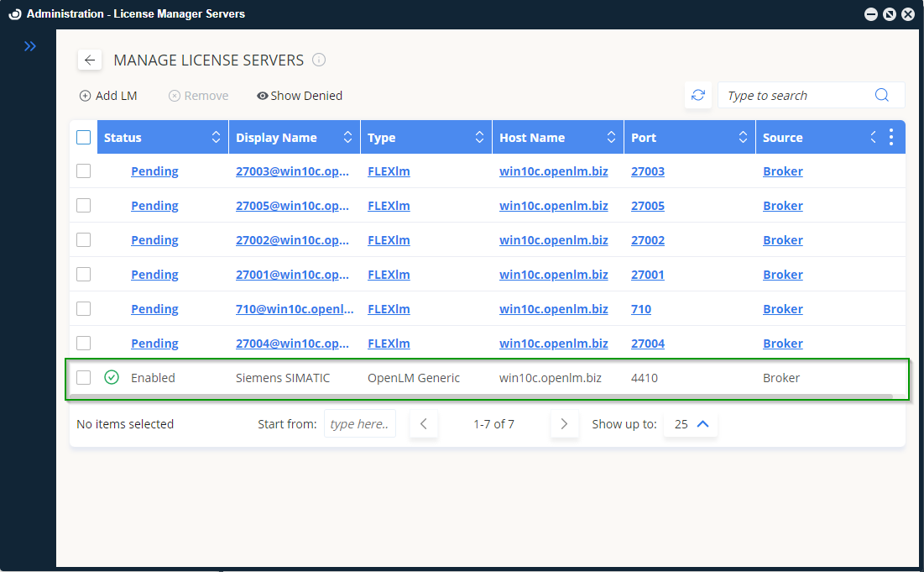The width and height of the screenshot is (924, 572).
Task: Open the Show up to 25 dropdown
Action: [690, 424]
